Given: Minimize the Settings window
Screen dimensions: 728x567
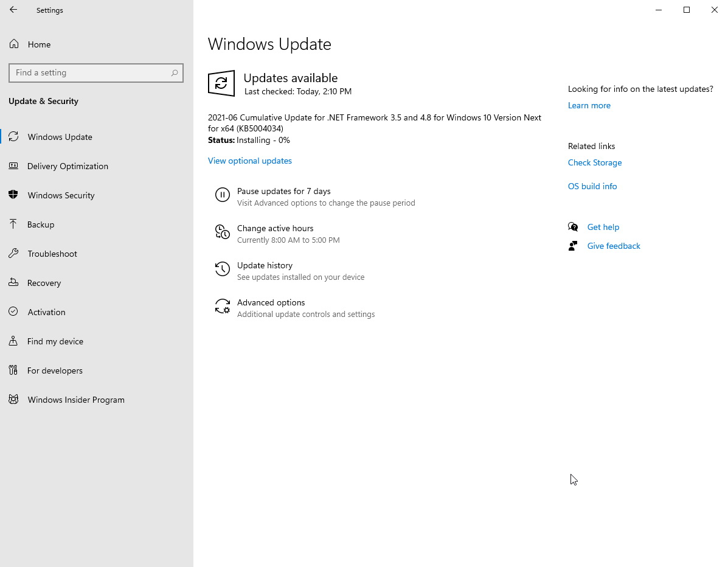Looking at the screenshot, I should click(658, 10).
